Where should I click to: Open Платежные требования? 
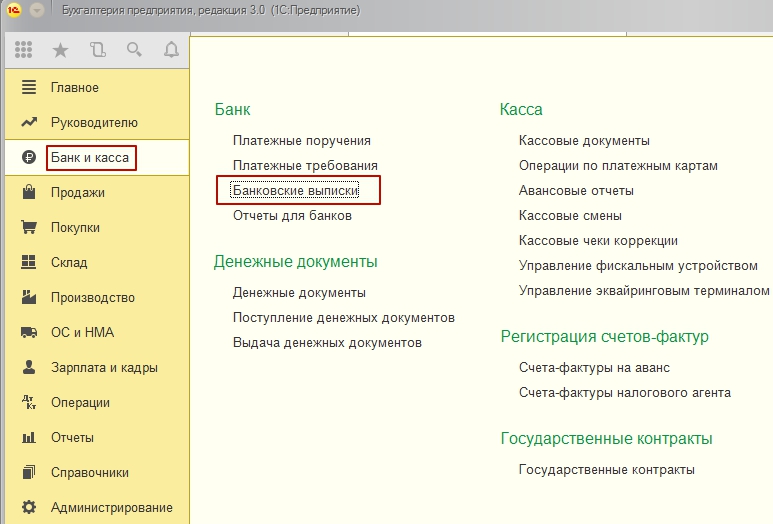[x=305, y=166]
